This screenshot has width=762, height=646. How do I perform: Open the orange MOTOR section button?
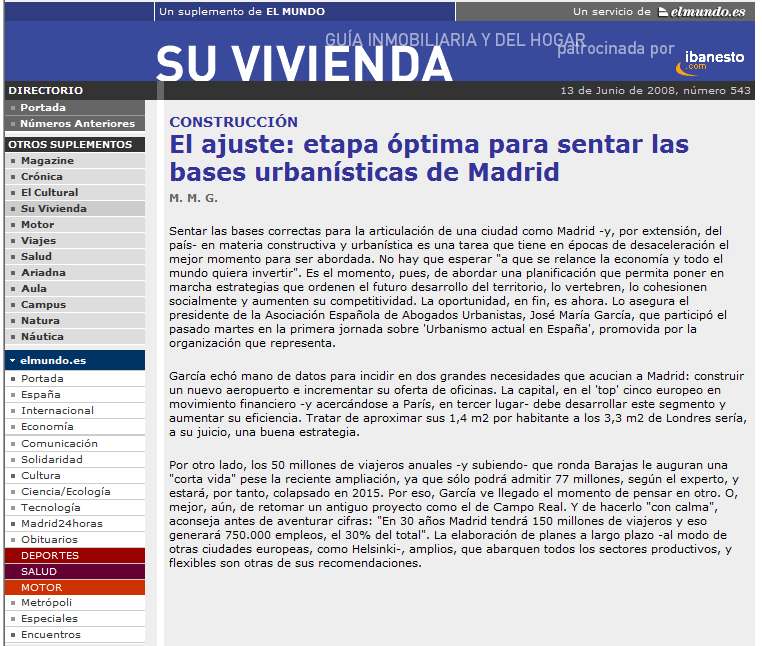point(42,587)
